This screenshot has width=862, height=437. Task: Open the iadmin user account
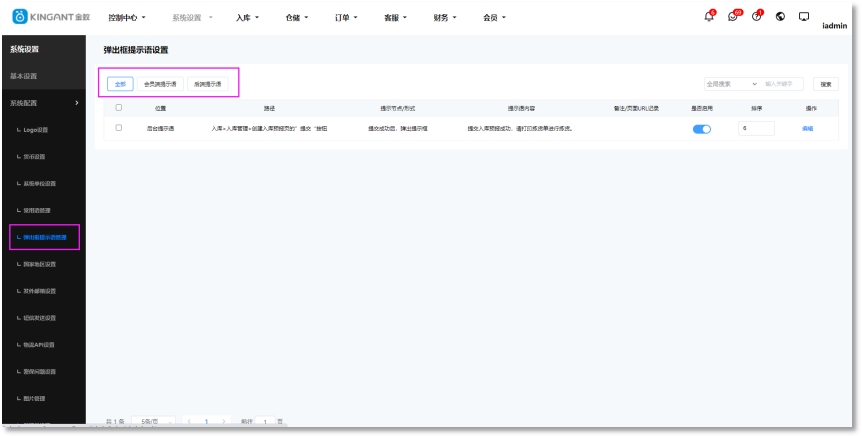tap(835, 25)
